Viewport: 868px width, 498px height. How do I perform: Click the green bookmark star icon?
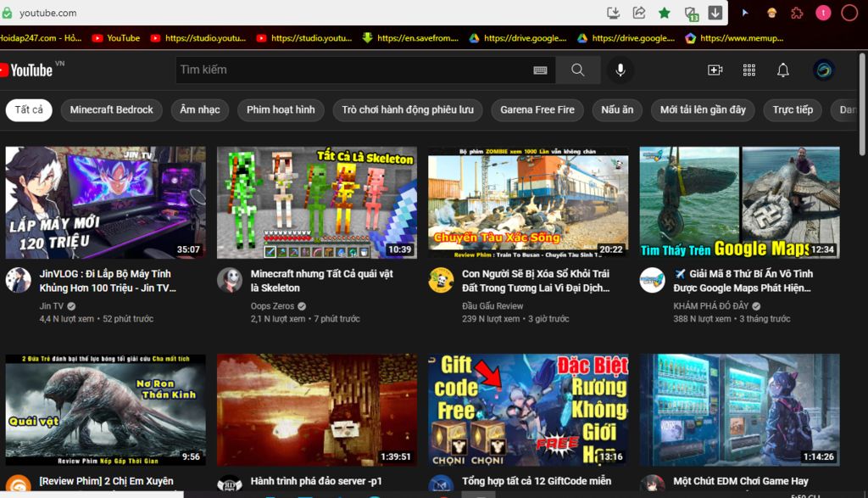click(x=665, y=13)
